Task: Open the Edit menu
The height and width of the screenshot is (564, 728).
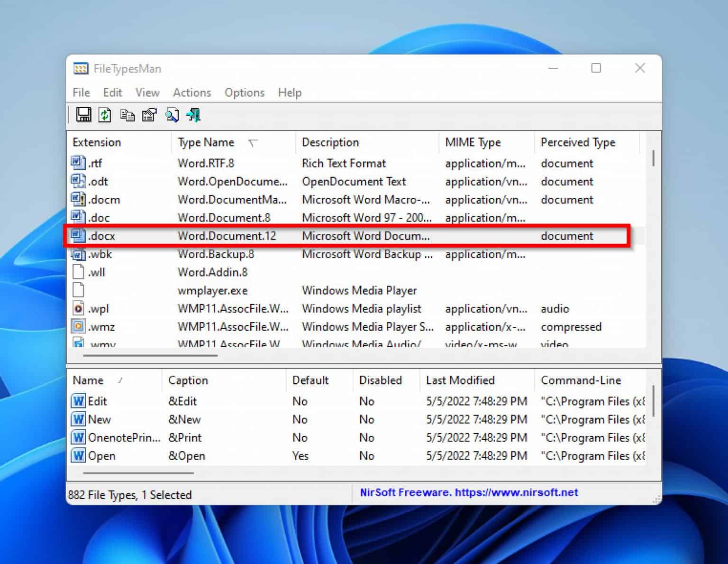Action: [x=112, y=92]
